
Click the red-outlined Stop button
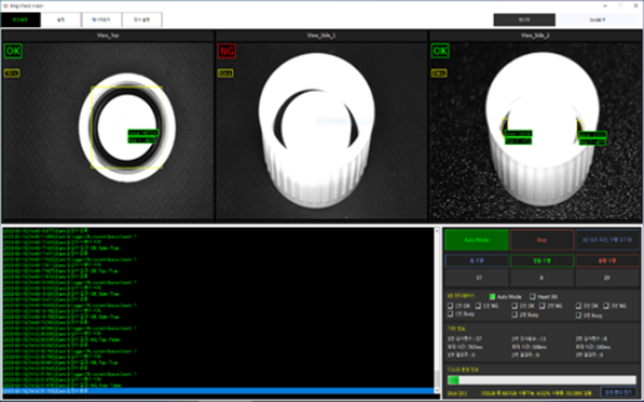point(542,240)
